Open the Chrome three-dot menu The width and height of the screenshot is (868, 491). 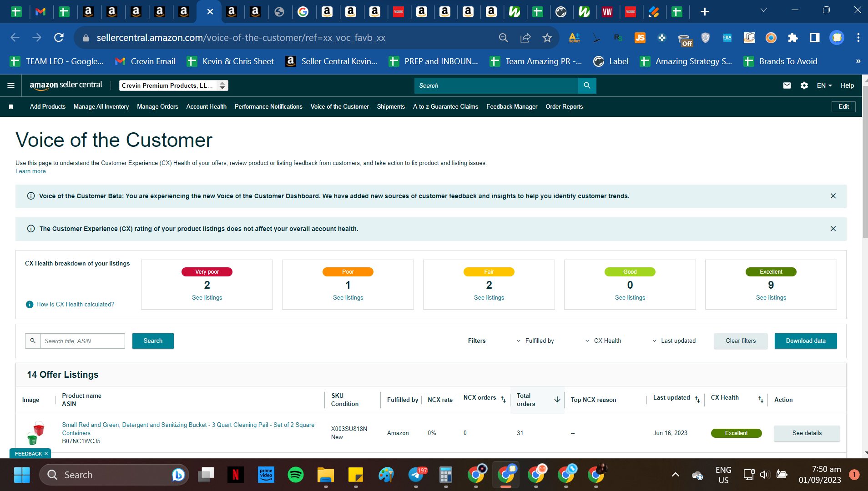tap(858, 38)
